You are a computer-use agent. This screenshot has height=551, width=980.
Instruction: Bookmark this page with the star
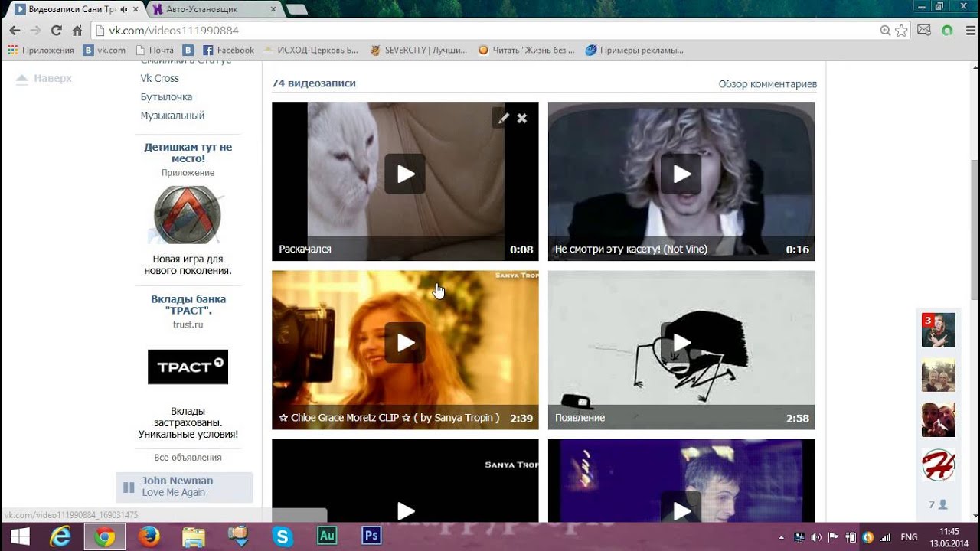(901, 31)
